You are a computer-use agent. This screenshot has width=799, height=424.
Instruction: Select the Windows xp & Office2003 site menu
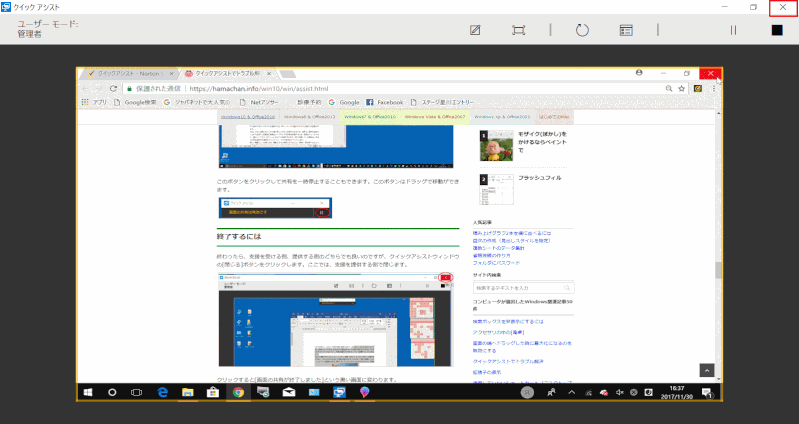pos(502,117)
